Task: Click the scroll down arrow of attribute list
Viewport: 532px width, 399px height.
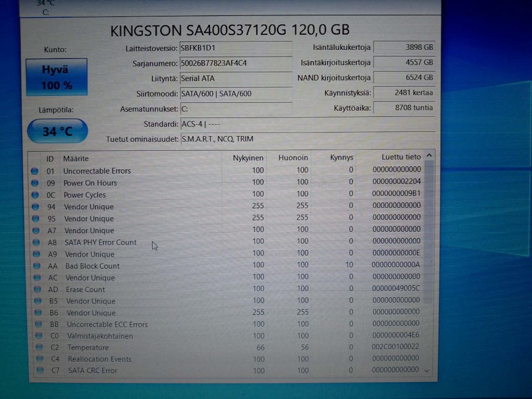Action: pyautogui.click(x=427, y=371)
